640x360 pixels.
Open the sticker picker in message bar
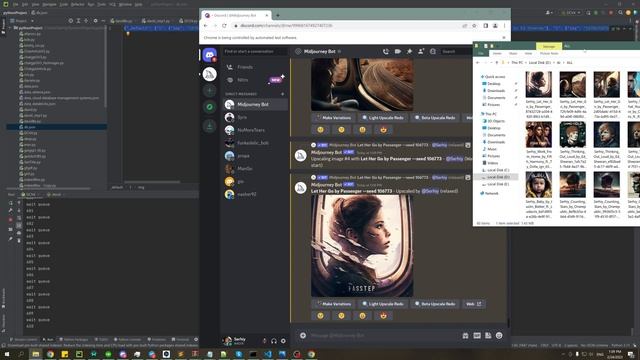point(488,336)
